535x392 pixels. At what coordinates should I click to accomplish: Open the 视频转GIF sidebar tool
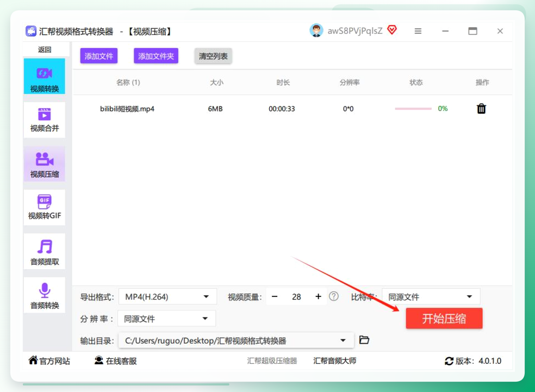[x=45, y=208]
